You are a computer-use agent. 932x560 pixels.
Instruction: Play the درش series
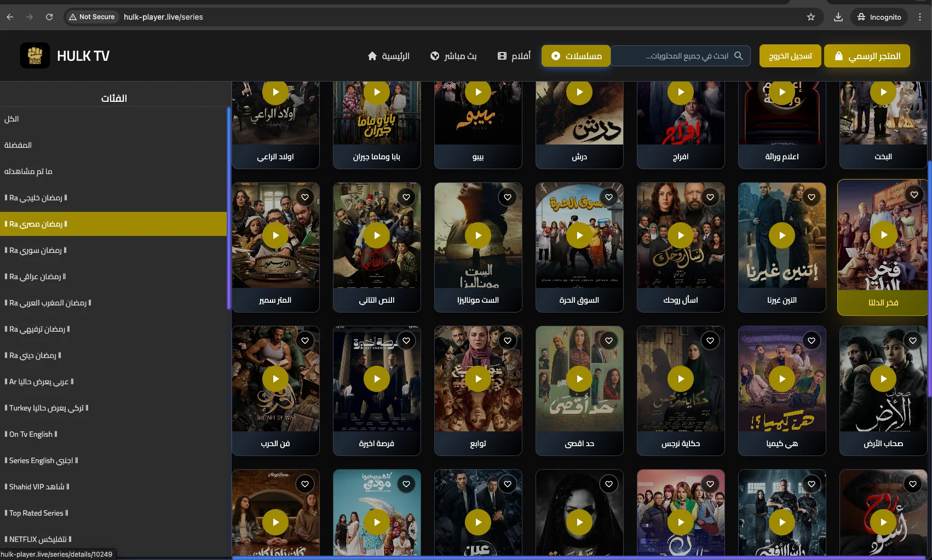[x=579, y=92]
